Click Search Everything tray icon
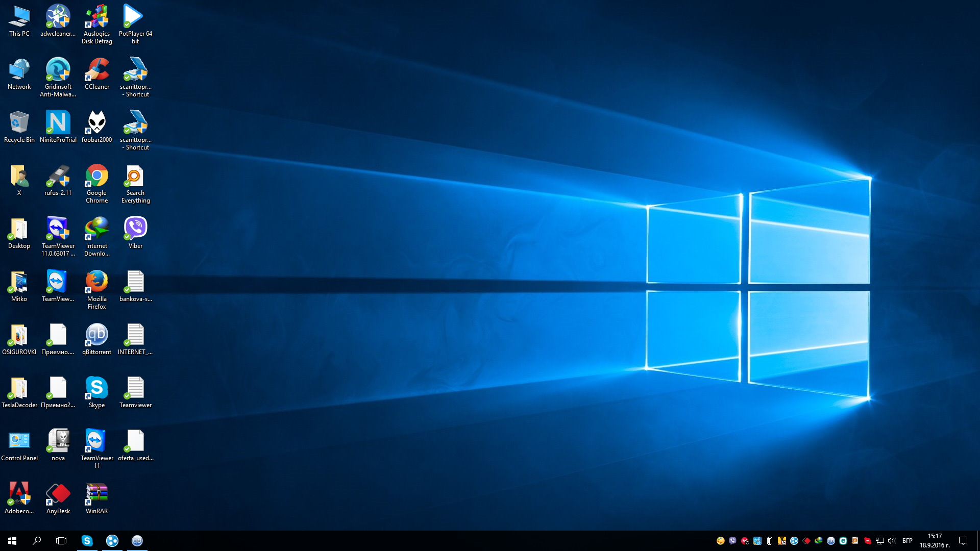 855,541
